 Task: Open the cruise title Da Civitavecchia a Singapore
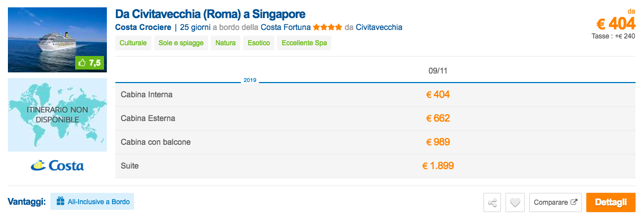coord(210,14)
